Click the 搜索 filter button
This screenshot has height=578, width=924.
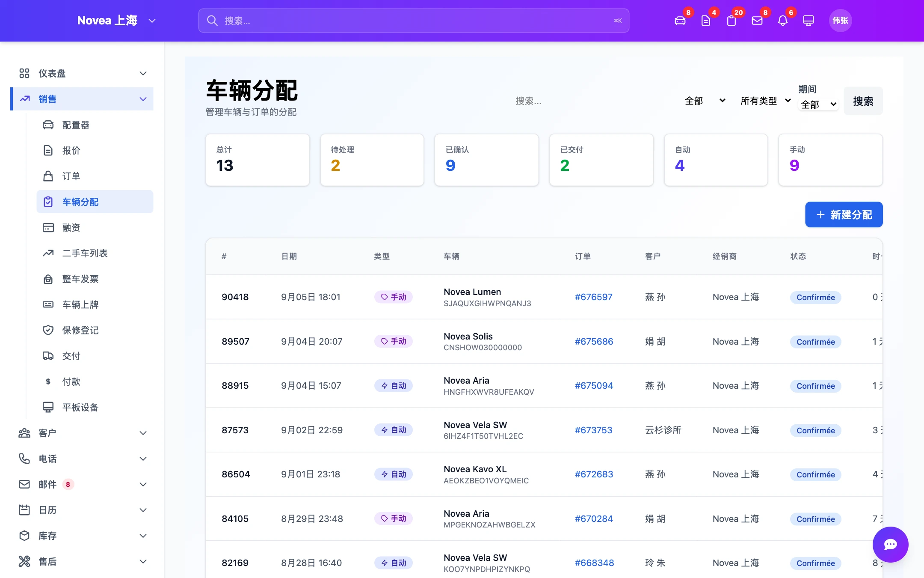863,101
